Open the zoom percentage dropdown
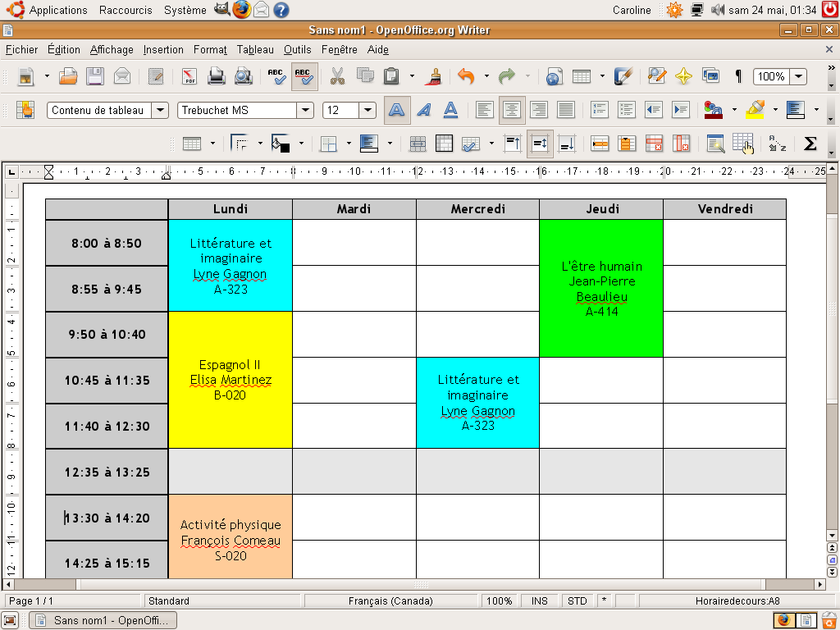This screenshot has height=630, width=840. pyautogui.click(x=797, y=76)
